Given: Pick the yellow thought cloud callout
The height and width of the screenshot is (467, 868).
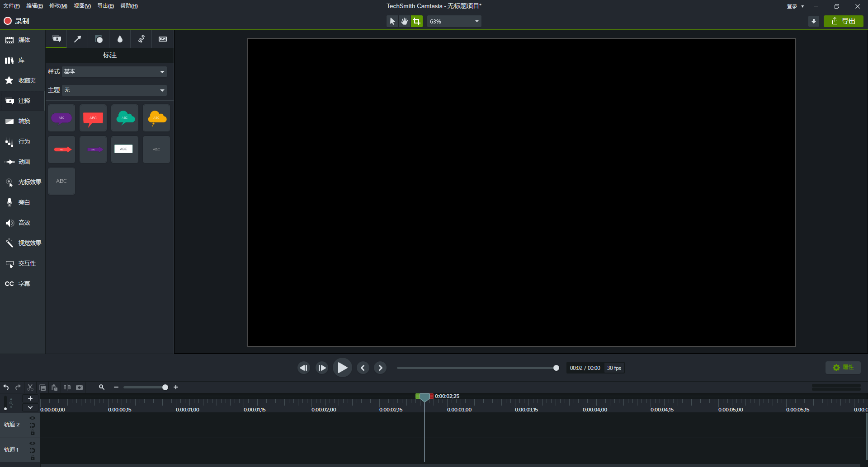Looking at the screenshot, I should point(156,118).
